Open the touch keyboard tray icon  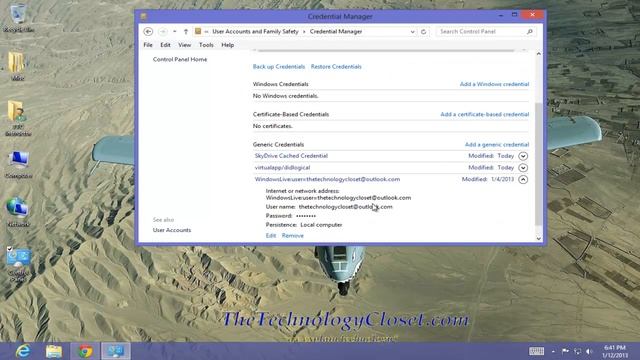[536, 351]
